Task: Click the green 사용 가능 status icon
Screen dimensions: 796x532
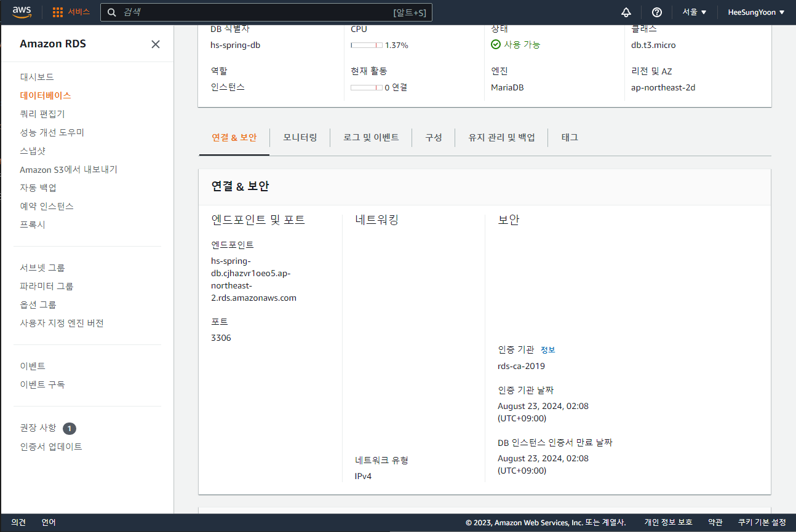Action: (496, 44)
